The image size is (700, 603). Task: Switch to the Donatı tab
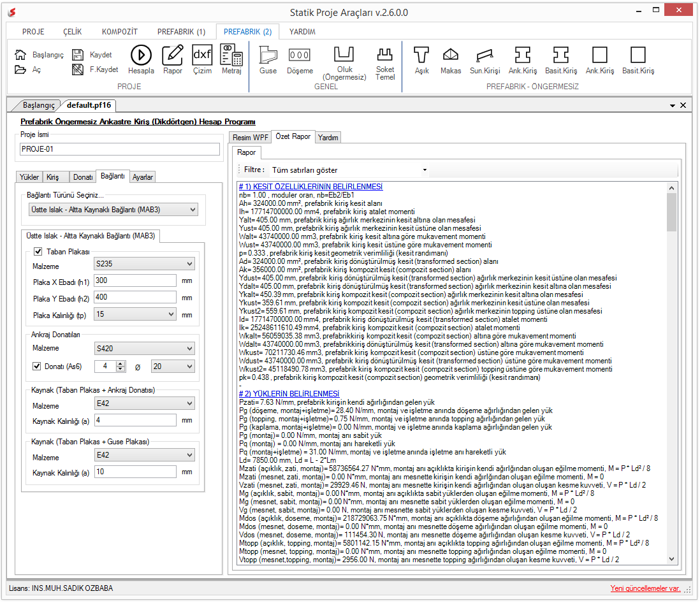click(83, 177)
